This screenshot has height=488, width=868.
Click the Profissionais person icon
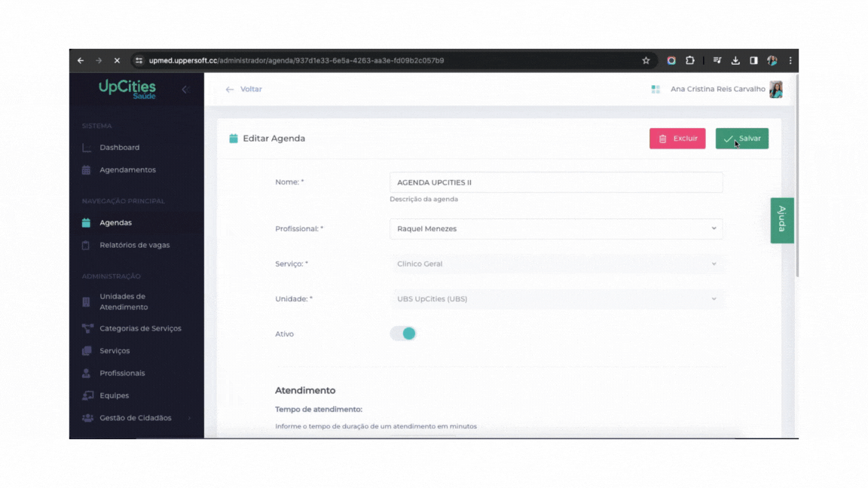click(x=87, y=374)
